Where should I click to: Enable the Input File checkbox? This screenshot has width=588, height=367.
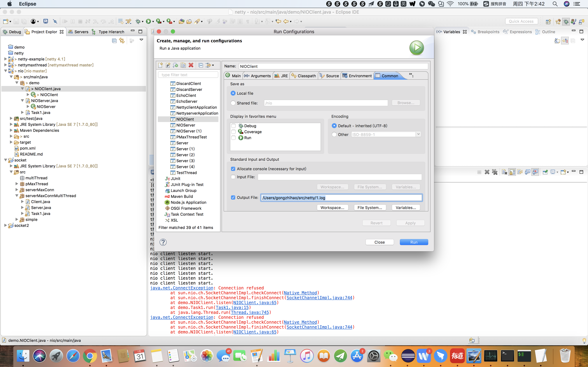pos(233,177)
